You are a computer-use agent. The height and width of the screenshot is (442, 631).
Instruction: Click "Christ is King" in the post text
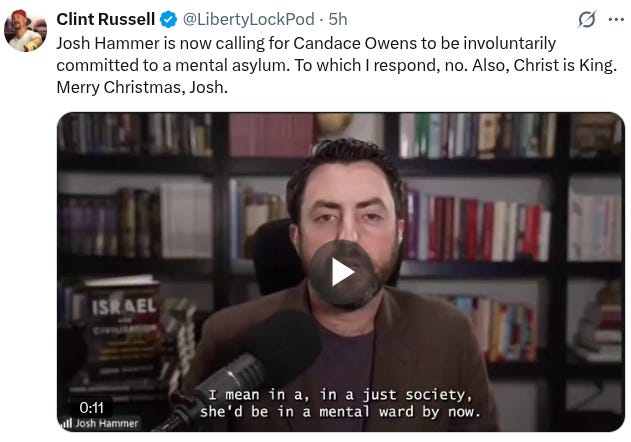pyautogui.click(x=565, y=65)
